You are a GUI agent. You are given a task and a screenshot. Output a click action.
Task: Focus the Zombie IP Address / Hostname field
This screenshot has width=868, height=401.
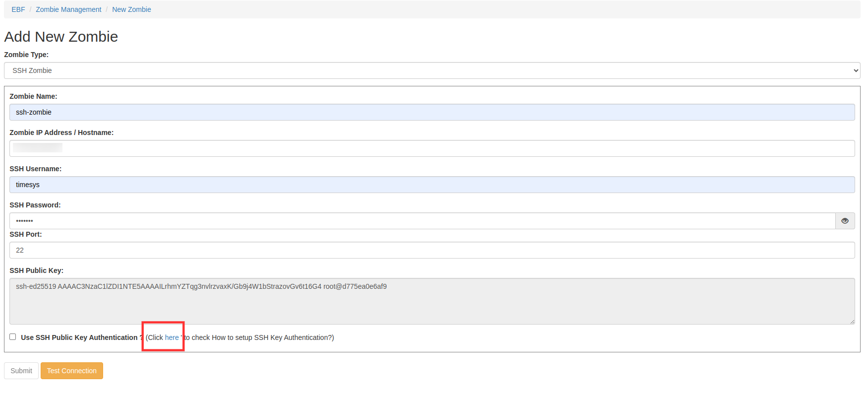(432, 148)
